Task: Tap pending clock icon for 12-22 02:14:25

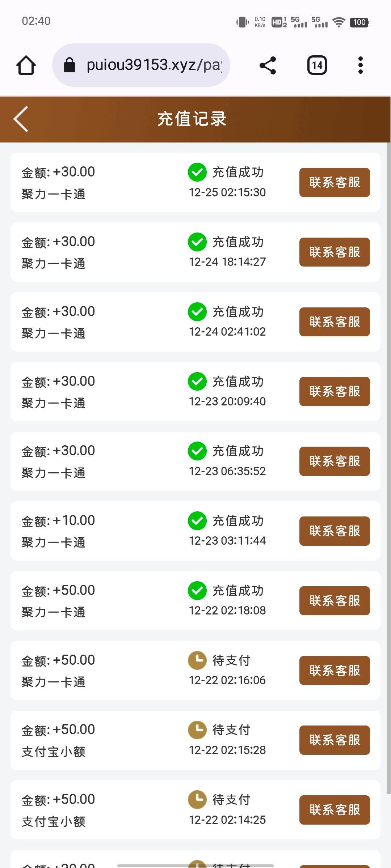Action: tap(197, 800)
